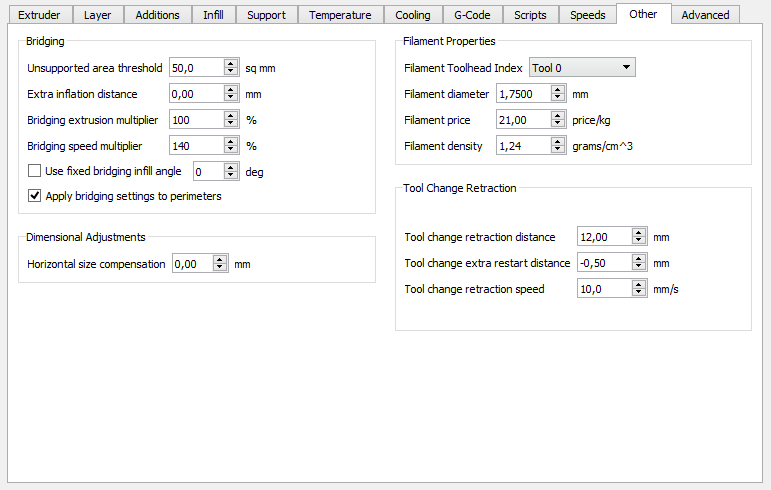Image resolution: width=771 pixels, height=490 pixels.
Task: Open the Filament Toolhead Index dropdown
Action: [x=582, y=68]
